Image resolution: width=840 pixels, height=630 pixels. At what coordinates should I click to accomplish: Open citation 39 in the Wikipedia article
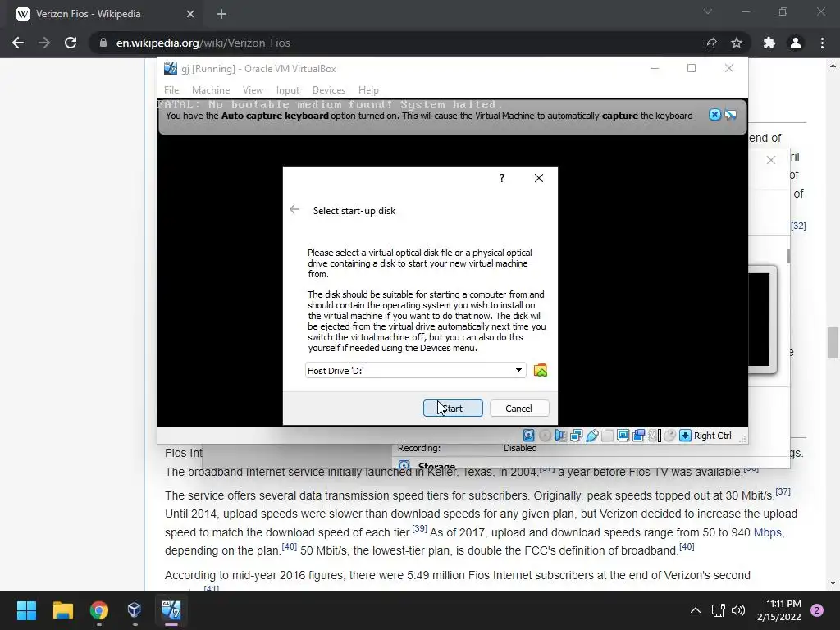tap(419, 528)
